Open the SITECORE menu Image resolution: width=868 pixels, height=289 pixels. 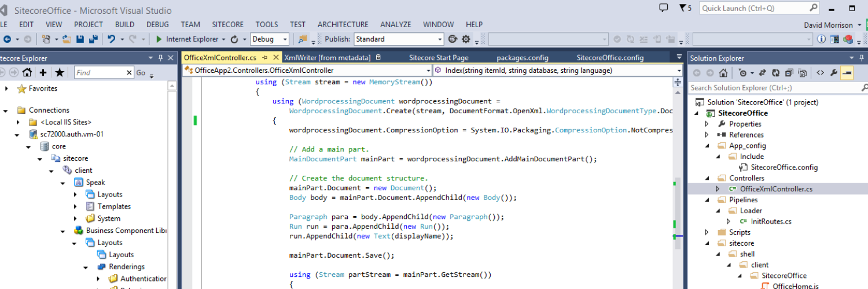point(227,24)
